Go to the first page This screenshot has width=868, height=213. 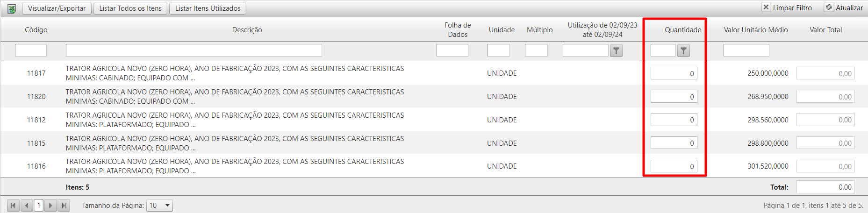click(13, 206)
